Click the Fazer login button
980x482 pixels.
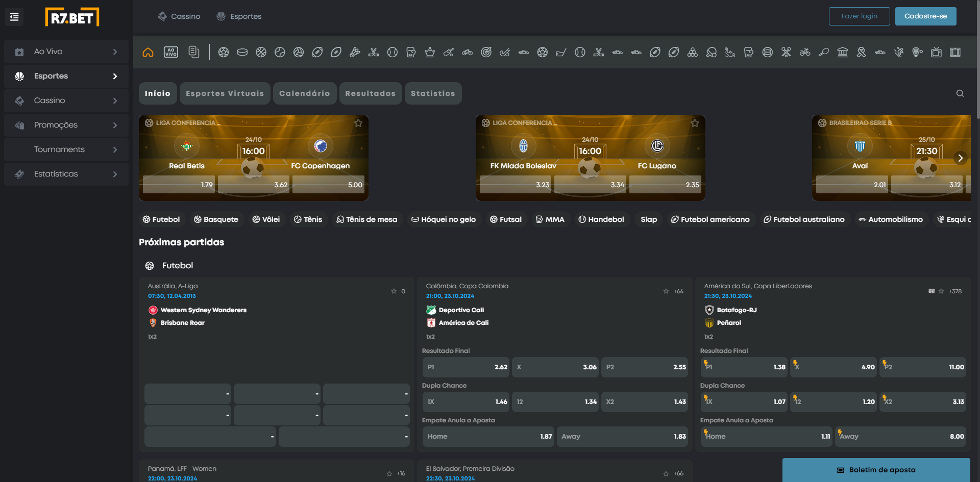point(860,16)
